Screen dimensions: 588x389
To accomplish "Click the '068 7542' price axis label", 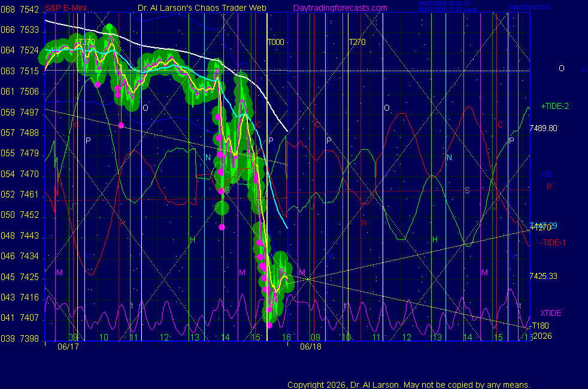I will coord(20,10).
